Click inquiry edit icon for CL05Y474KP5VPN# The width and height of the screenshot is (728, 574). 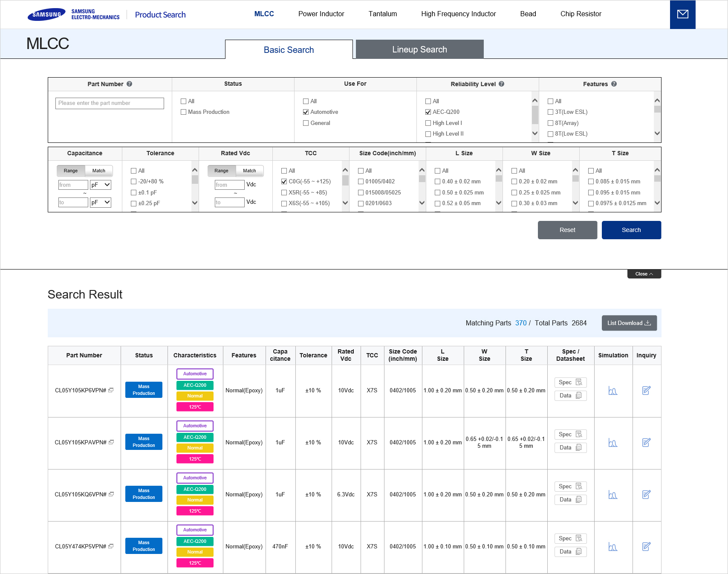[x=646, y=546]
